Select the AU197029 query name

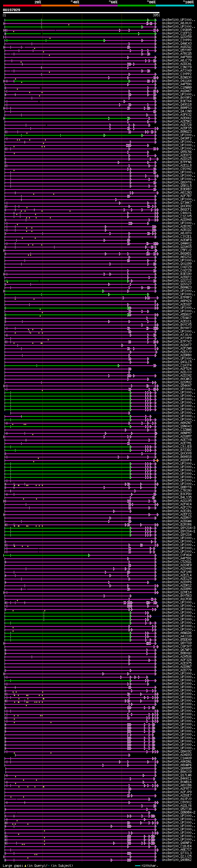[x=11, y=10]
